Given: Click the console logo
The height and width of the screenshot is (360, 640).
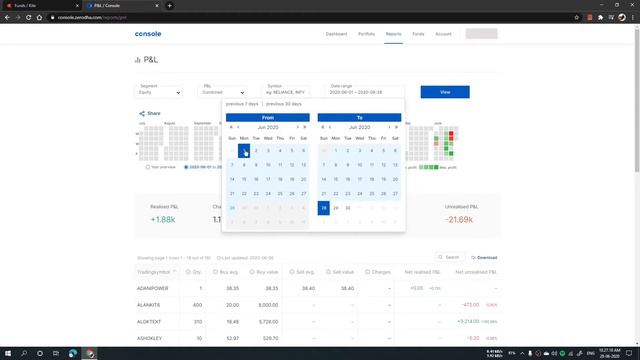Looking at the screenshot, I should 148,34.
